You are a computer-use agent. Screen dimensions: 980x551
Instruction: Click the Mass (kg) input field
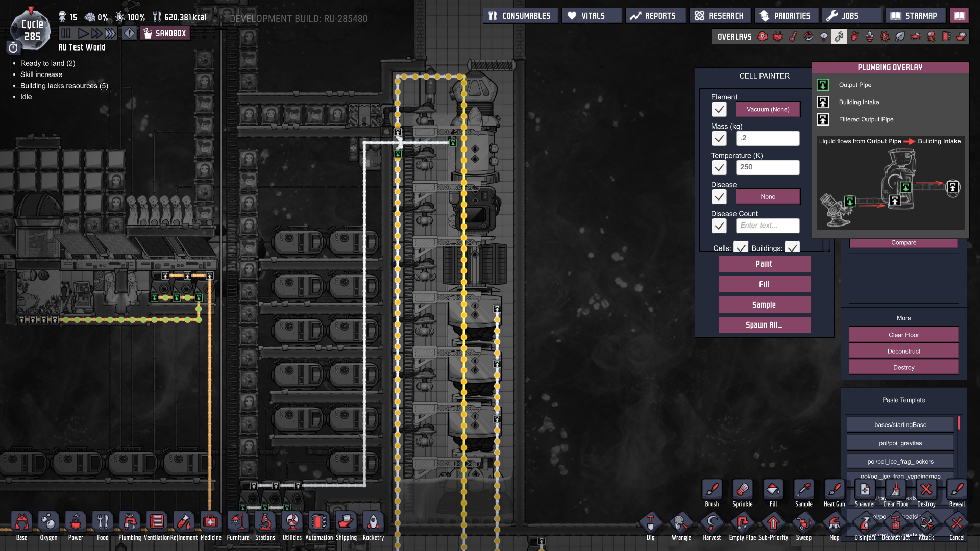[x=768, y=138]
